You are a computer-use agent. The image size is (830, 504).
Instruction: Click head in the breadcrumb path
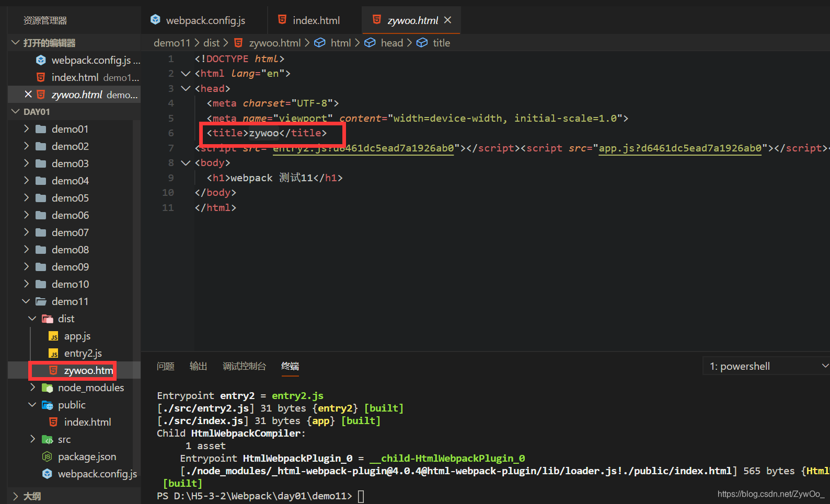coord(391,43)
